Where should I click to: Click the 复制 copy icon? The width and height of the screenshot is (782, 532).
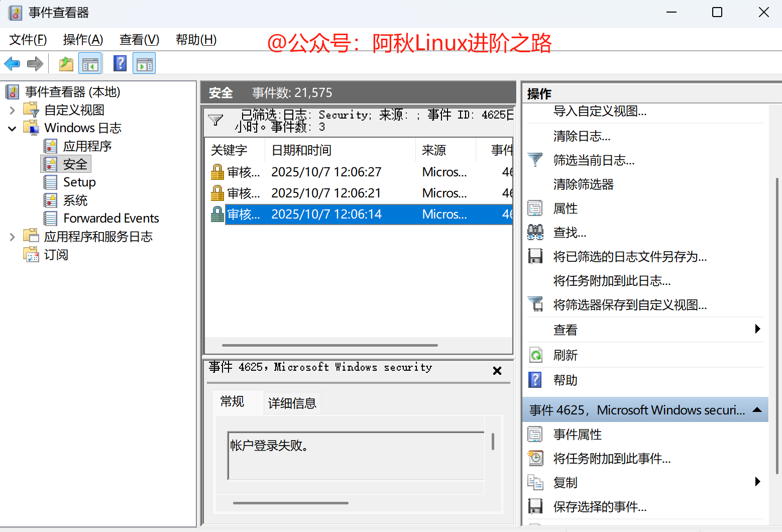pos(535,482)
